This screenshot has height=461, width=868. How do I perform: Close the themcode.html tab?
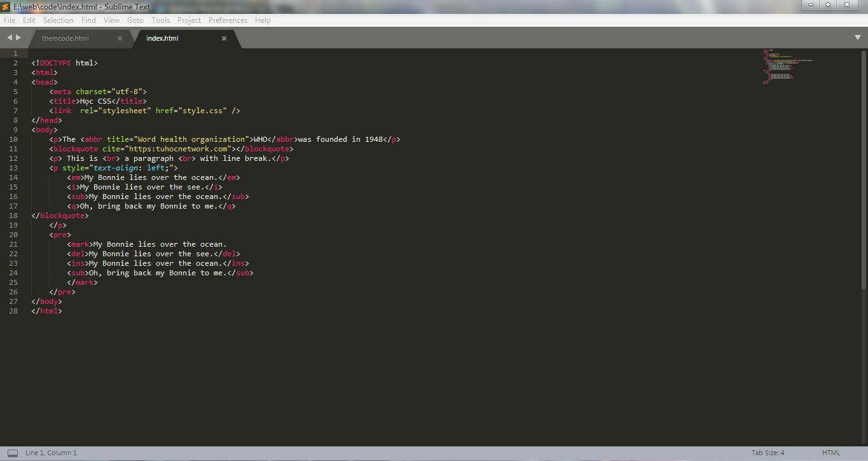(118, 38)
